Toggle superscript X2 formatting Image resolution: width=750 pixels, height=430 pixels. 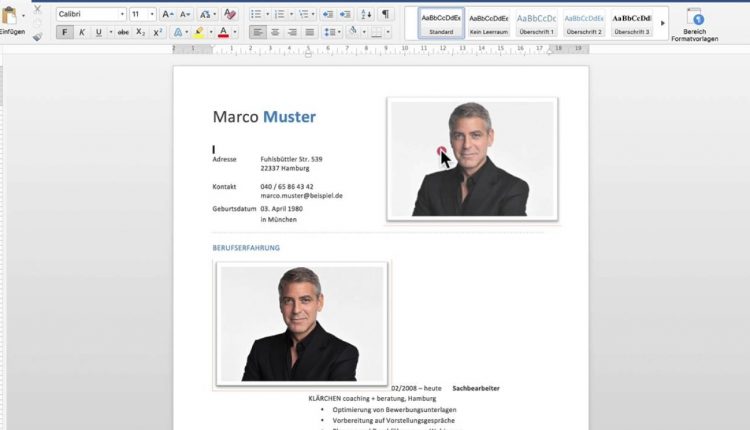coord(158,33)
